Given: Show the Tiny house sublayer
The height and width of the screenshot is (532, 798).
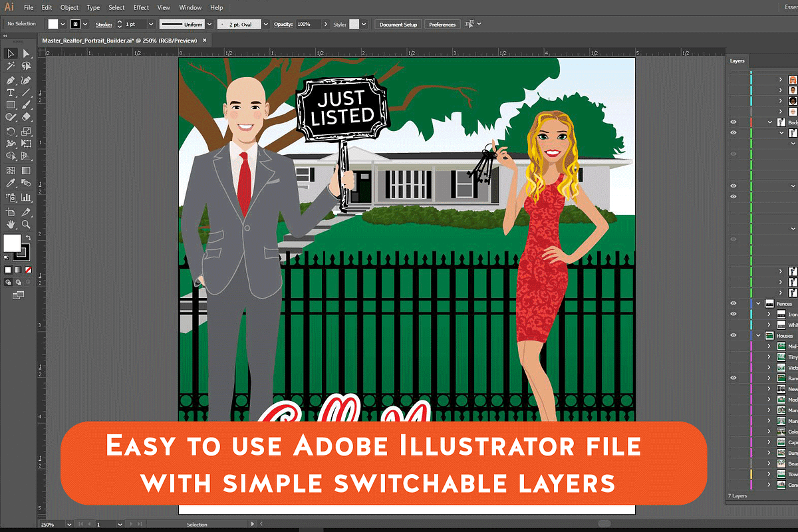Looking at the screenshot, I should click(733, 356).
